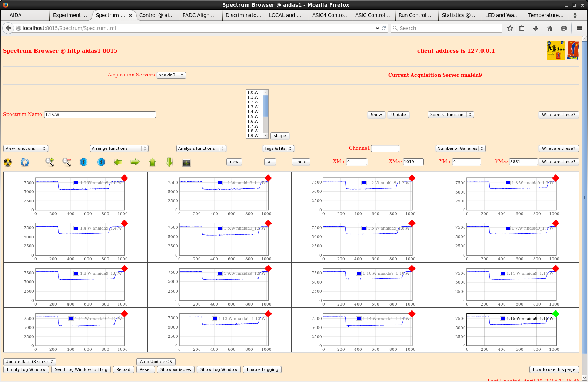This screenshot has width=588, height=382.
Task: Open the dark monitor display icon
Action: point(186,162)
